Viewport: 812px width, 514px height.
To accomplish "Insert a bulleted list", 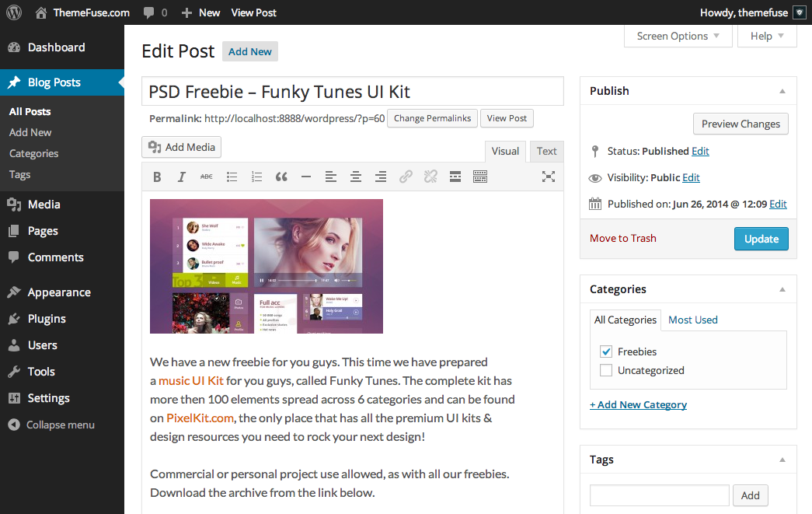I will tap(232, 177).
